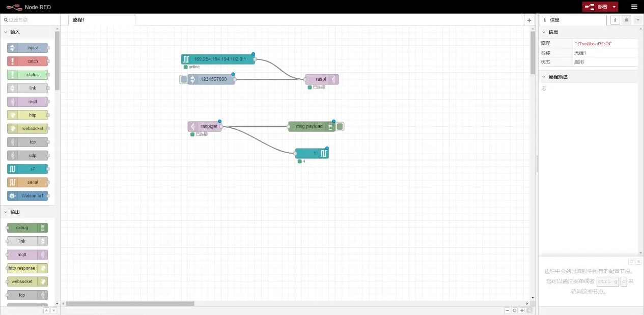The width and height of the screenshot is (644, 315).
Task: Click the palette filter search field
Action: pos(30,20)
